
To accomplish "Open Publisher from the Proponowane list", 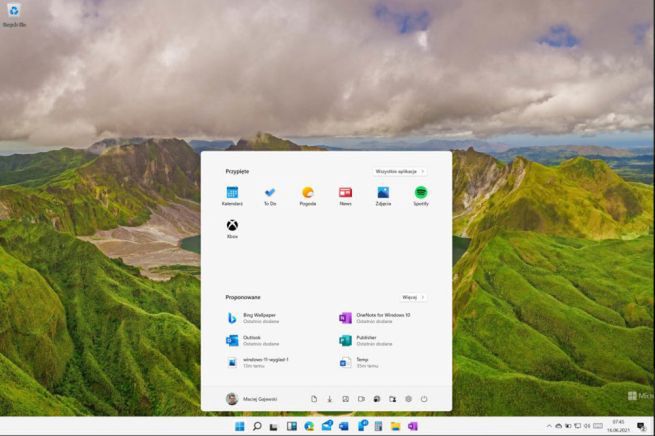I will pos(366,340).
